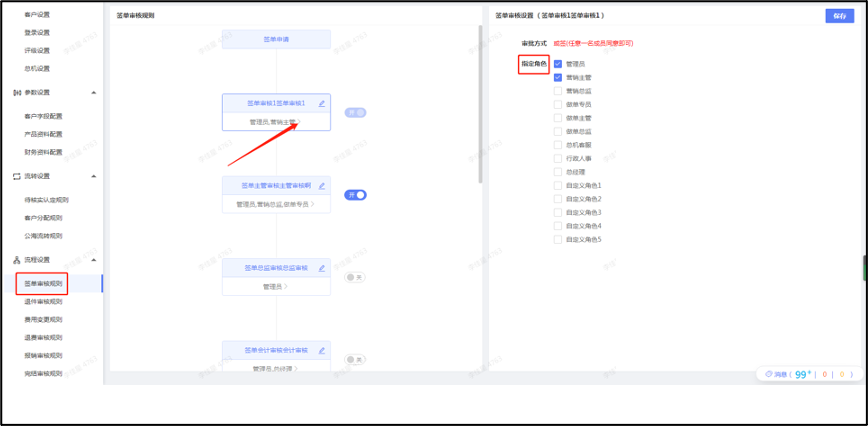Go to 退件审核规则
This screenshot has width=868, height=427.
[x=43, y=302]
